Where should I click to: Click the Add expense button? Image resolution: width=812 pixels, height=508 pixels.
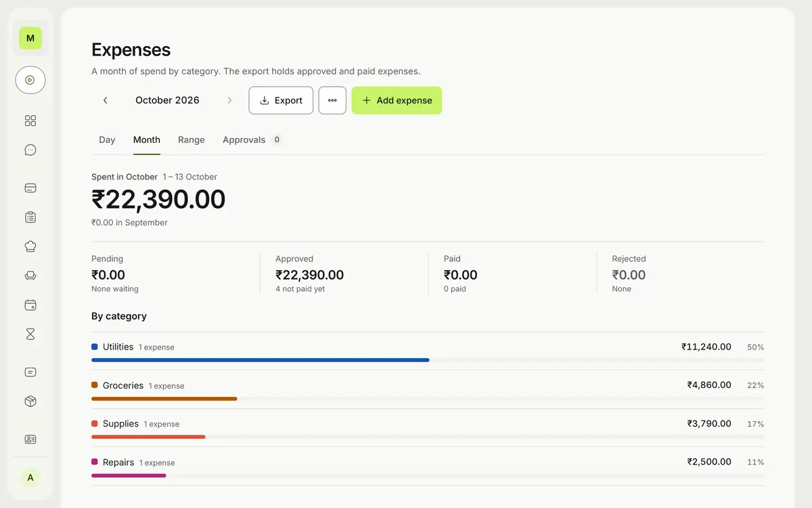pos(397,100)
